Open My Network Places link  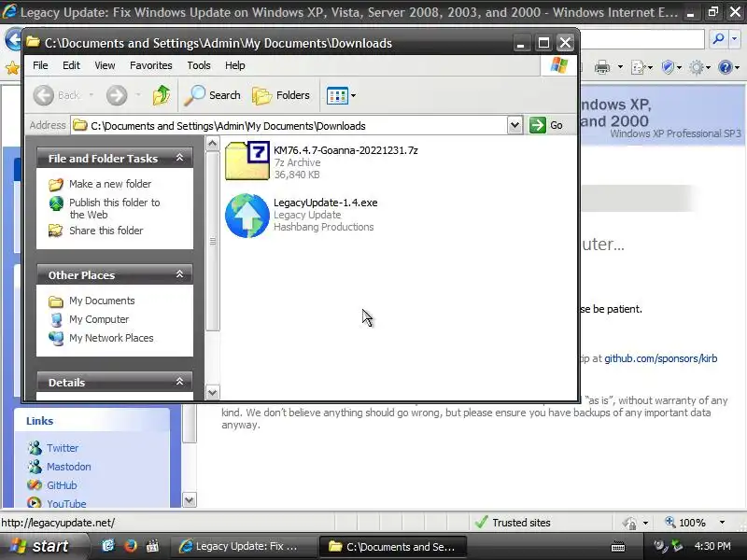[x=111, y=338]
